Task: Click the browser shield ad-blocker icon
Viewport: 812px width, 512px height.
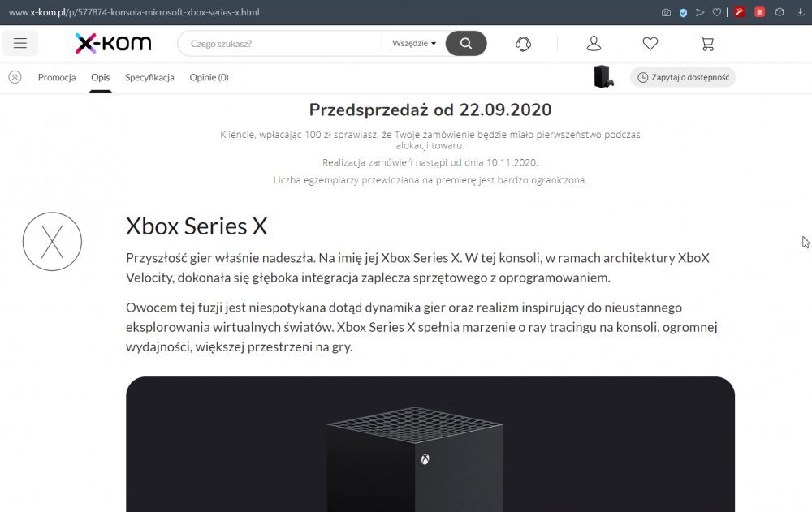Action: (x=683, y=12)
